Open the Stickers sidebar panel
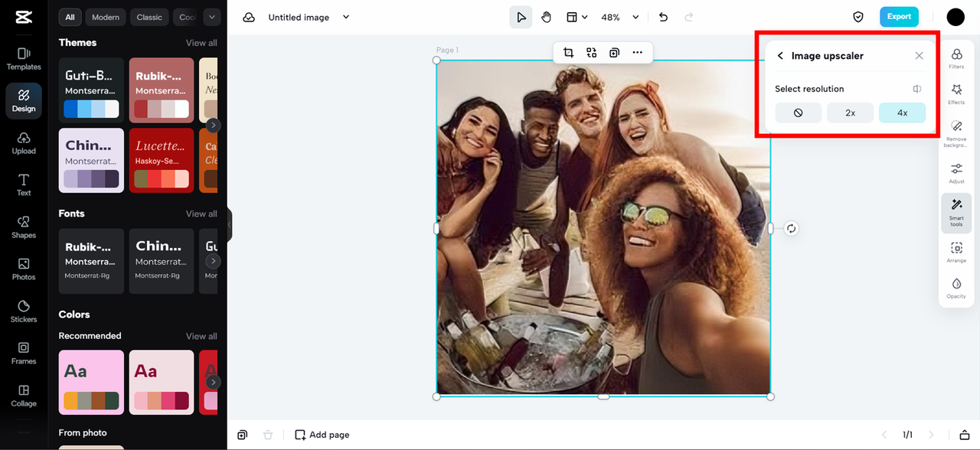 (24, 311)
